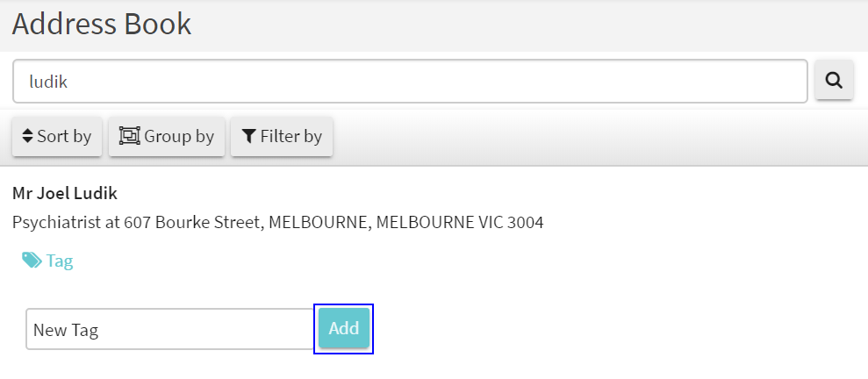Click the 'New Tag' placeholder text
Image resolution: width=868 pixels, height=379 pixels.
coord(66,330)
